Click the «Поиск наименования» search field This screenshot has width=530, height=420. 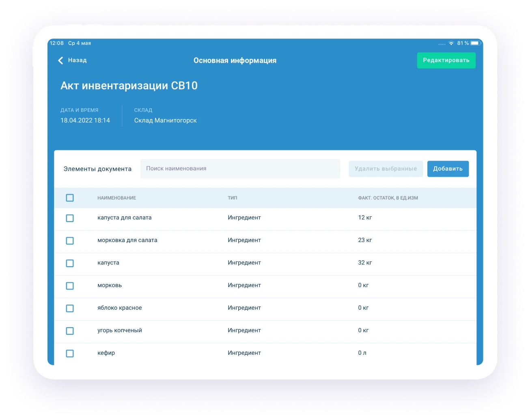tap(240, 169)
